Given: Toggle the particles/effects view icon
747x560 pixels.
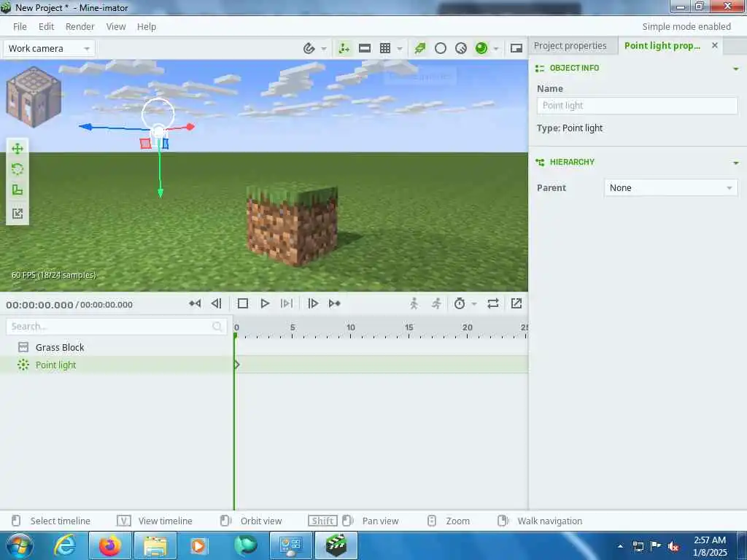Looking at the screenshot, I should [420, 48].
